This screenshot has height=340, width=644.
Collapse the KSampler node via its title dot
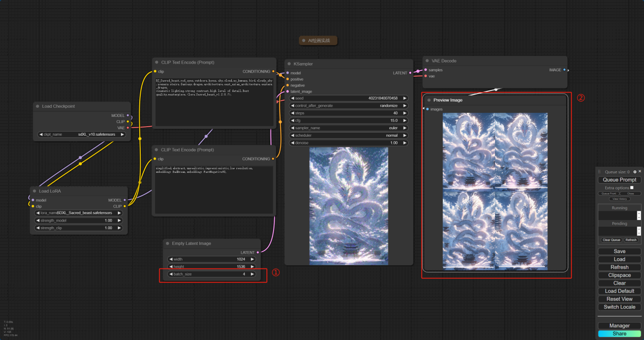pyautogui.click(x=289, y=64)
